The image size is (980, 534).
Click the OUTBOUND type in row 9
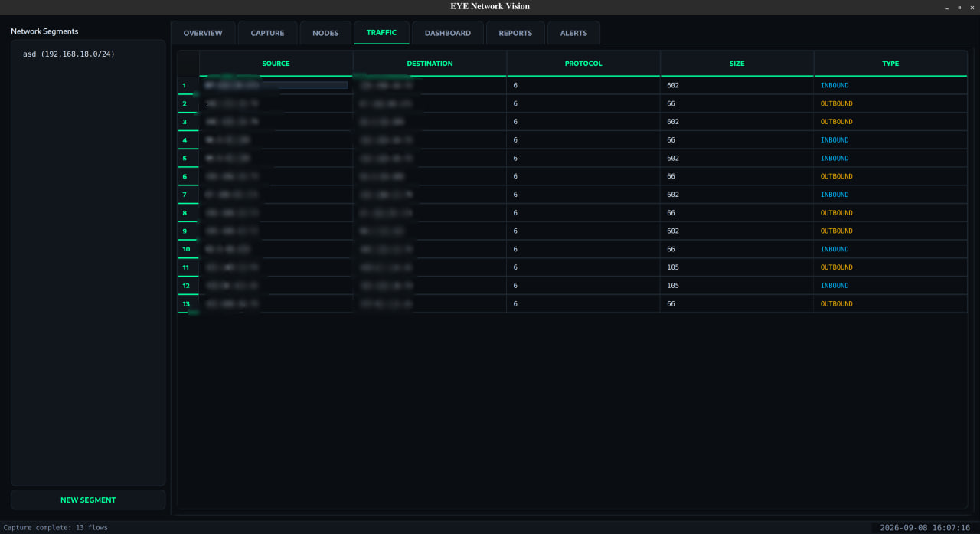point(836,231)
